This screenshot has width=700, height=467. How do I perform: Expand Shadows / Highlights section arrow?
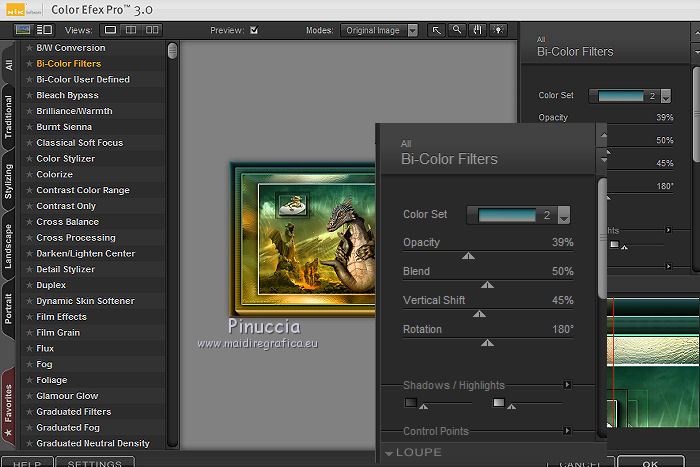click(567, 385)
